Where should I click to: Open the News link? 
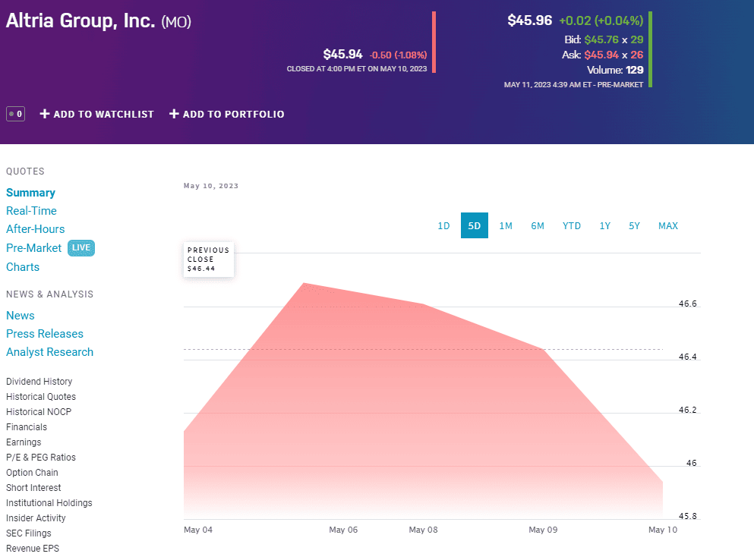click(x=21, y=316)
